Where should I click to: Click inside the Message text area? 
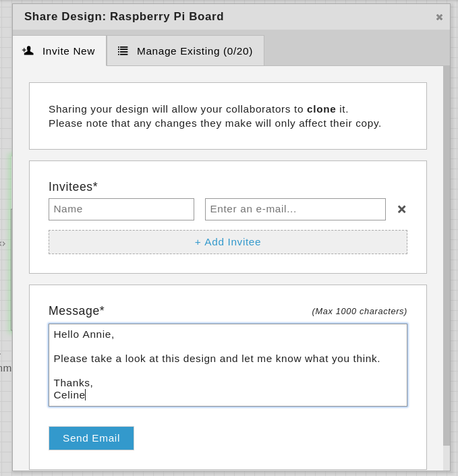[x=228, y=365]
